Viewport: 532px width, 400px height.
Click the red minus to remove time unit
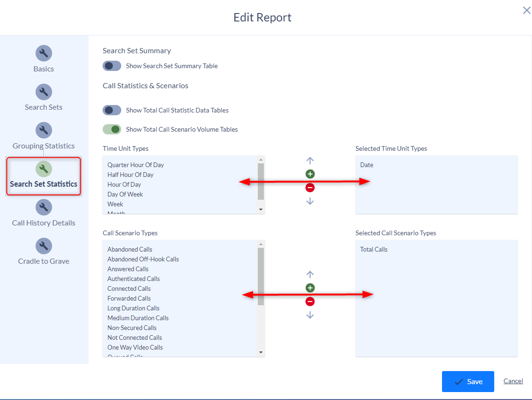click(310, 187)
